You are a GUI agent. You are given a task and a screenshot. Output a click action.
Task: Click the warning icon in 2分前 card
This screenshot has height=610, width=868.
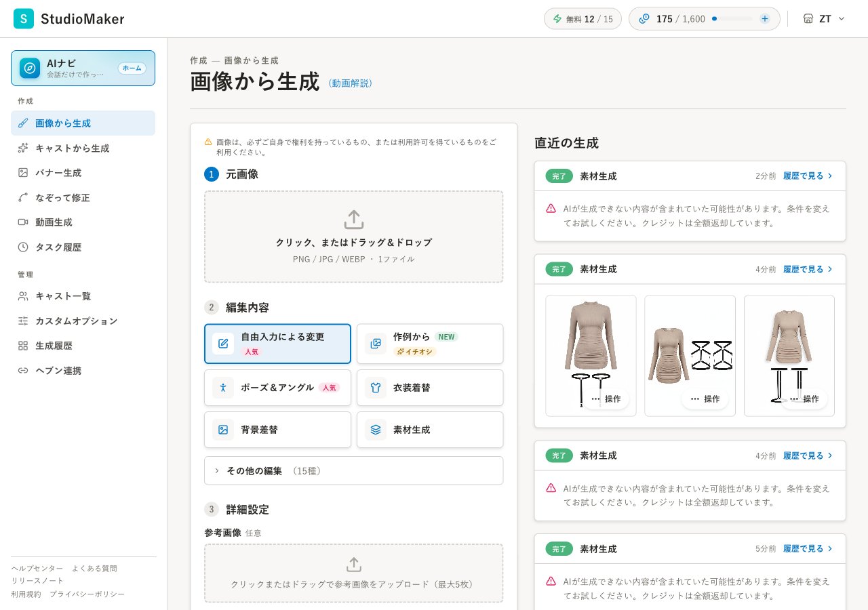(551, 209)
